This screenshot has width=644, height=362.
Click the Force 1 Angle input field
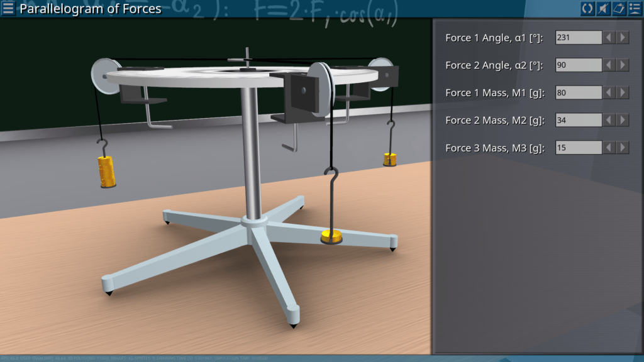click(x=579, y=38)
